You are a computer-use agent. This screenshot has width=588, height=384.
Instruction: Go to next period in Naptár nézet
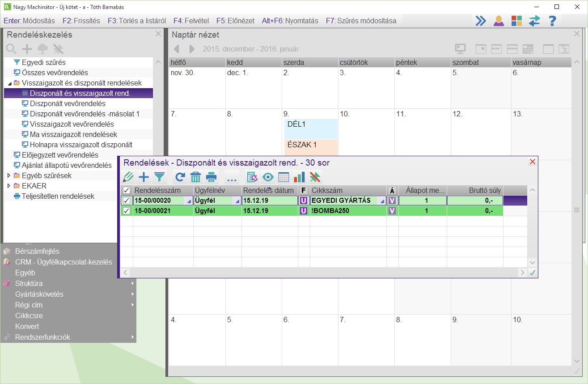pos(192,49)
